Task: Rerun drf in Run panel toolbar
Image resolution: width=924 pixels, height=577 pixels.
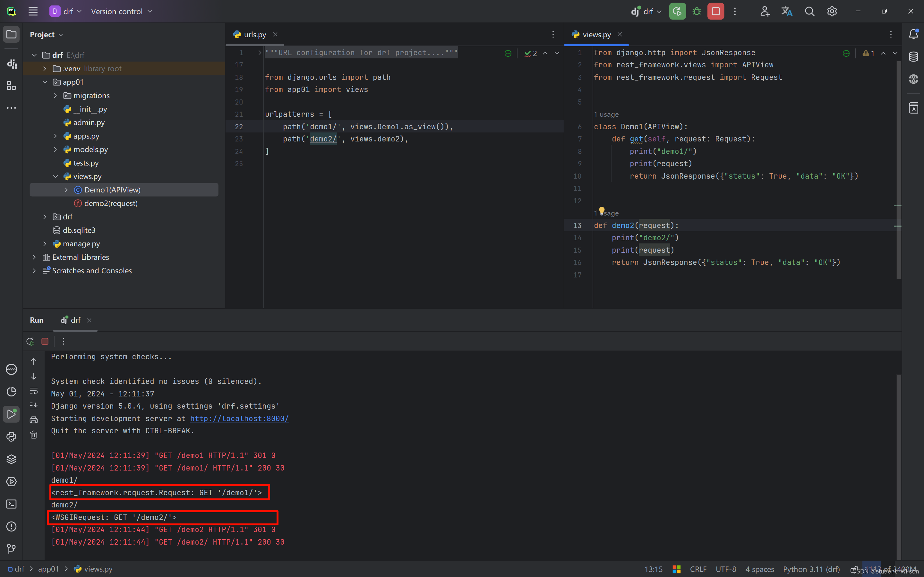Action: pos(30,341)
